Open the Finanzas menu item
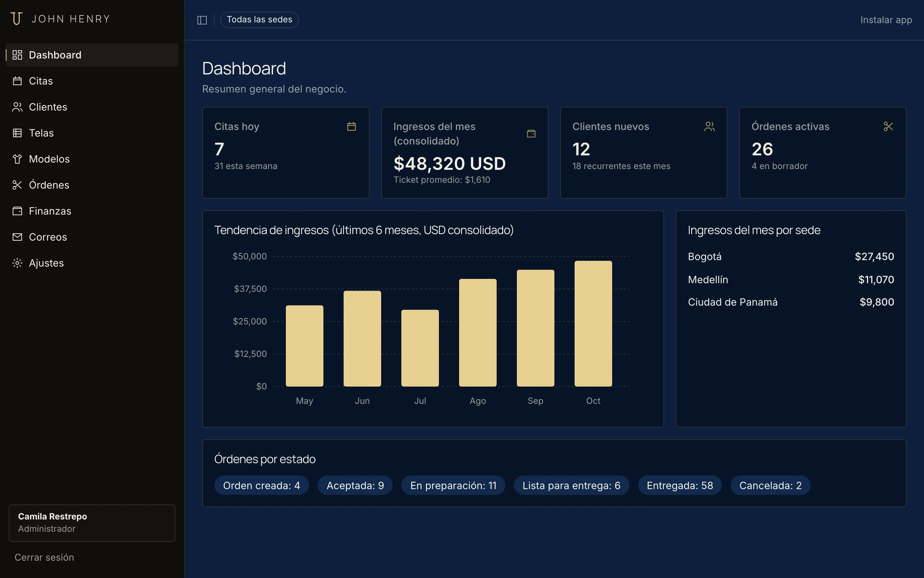 92,211
